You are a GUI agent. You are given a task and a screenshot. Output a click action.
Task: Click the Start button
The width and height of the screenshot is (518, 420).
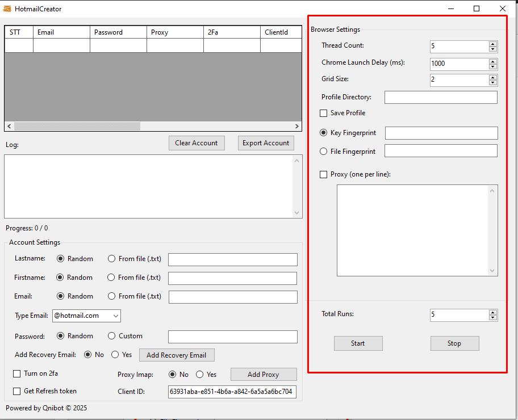(x=358, y=343)
